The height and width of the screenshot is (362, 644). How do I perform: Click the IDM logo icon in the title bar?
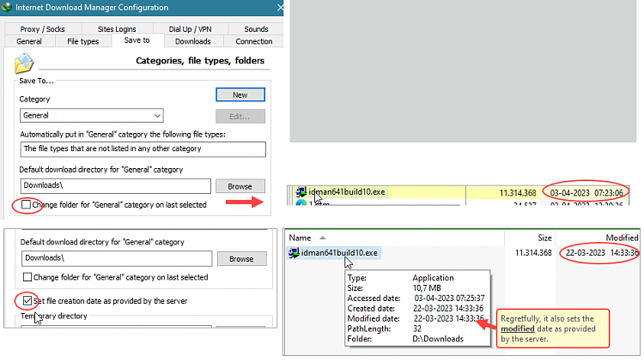click(x=7, y=7)
